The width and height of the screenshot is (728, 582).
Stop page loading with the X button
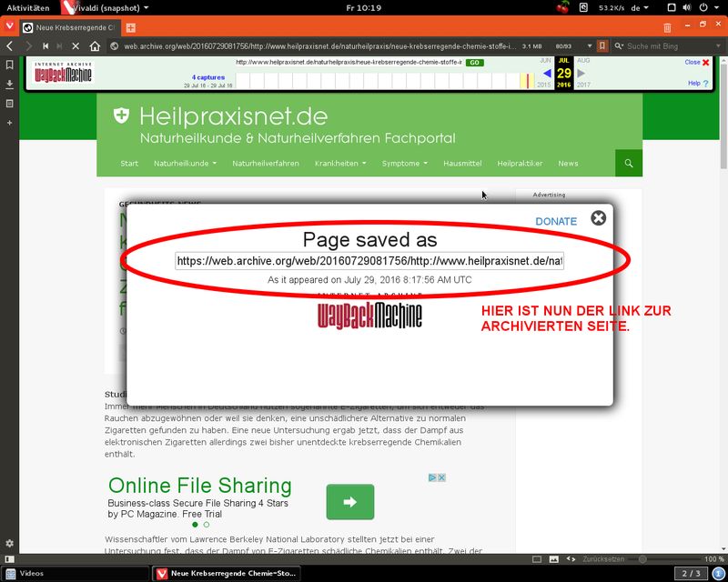76,45
